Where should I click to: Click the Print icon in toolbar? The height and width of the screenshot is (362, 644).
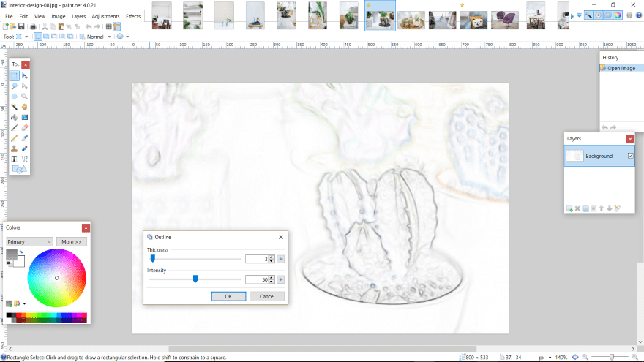[34, 26]
